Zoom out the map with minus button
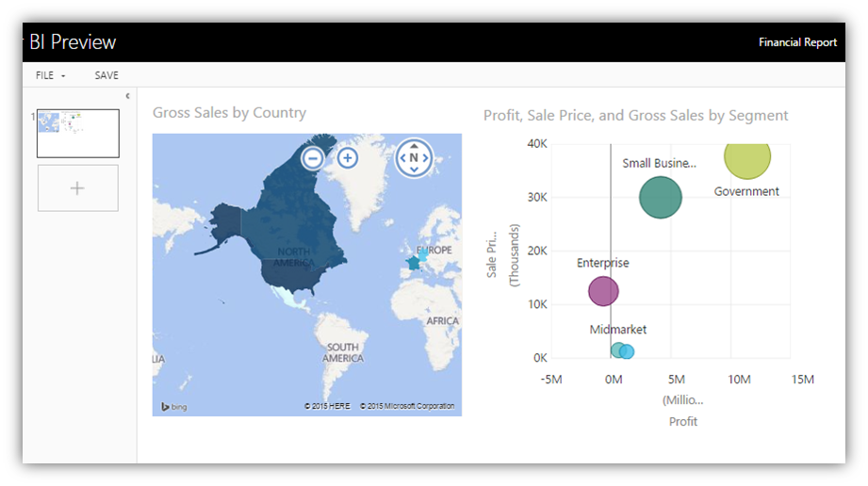 tap(312, 158)
